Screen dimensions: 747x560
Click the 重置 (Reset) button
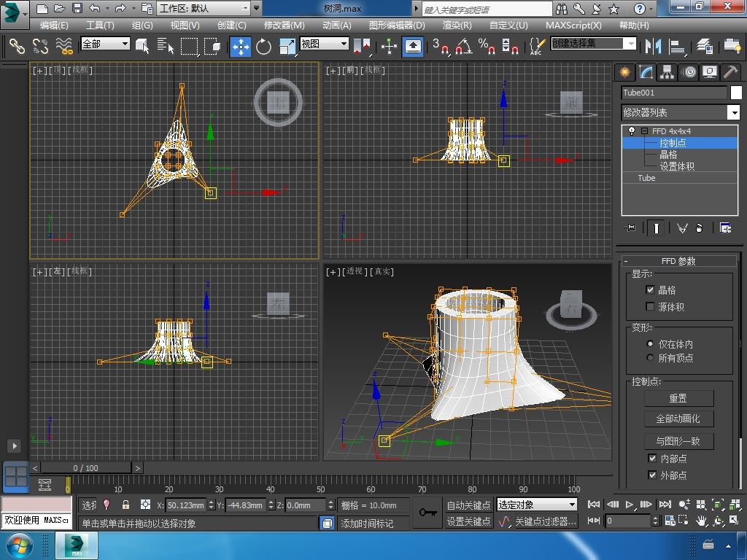pos(678,398)
